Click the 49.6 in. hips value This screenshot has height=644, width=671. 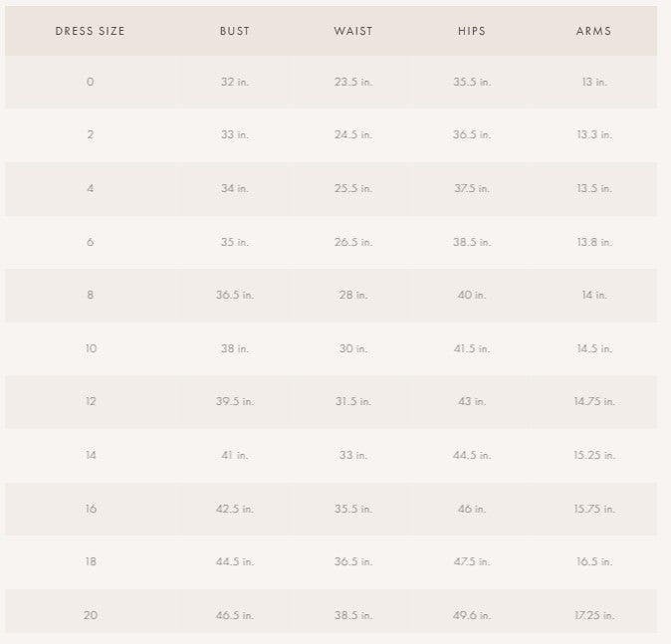click(x=472, y=615)
